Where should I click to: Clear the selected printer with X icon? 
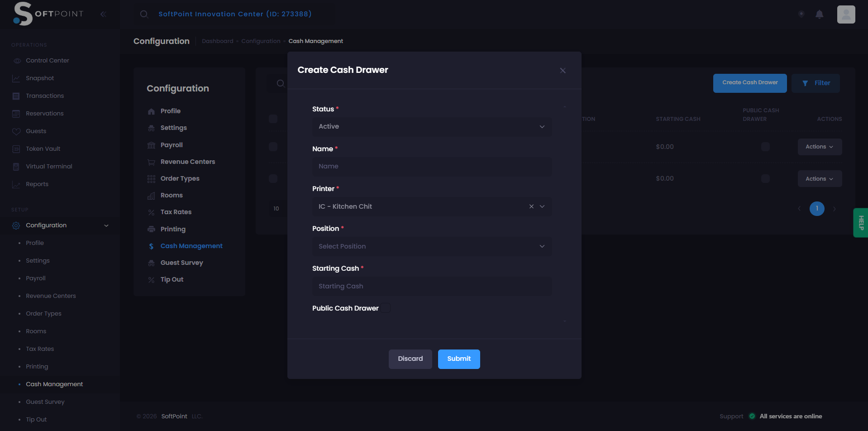(531, 206)
